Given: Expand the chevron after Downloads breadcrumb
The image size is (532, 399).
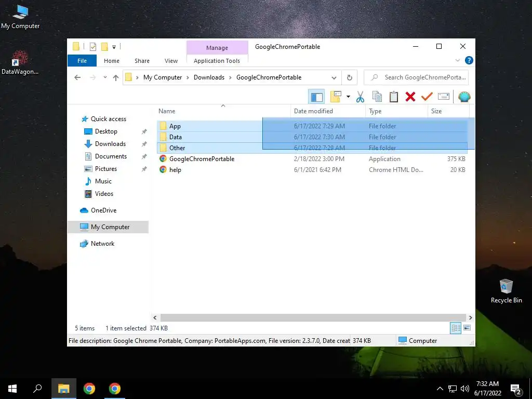Looking at the screenshot, I should click(x=230, y=77).
